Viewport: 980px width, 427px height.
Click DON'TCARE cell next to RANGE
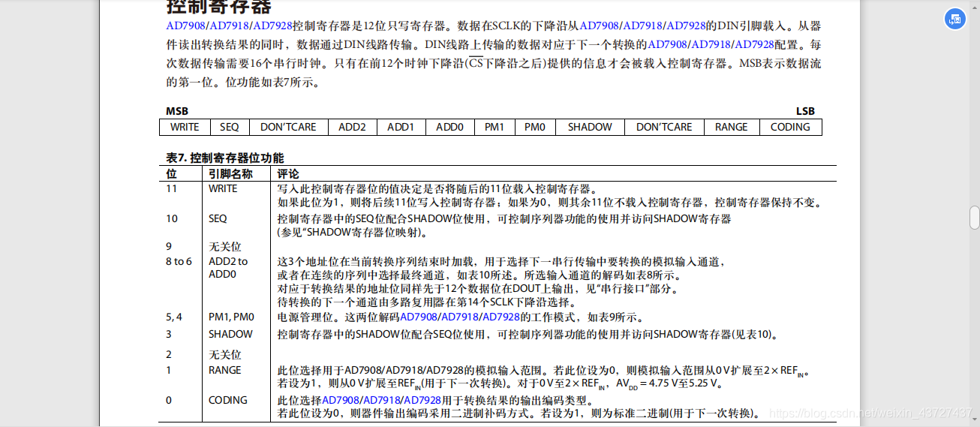click(x=664, y=127)
